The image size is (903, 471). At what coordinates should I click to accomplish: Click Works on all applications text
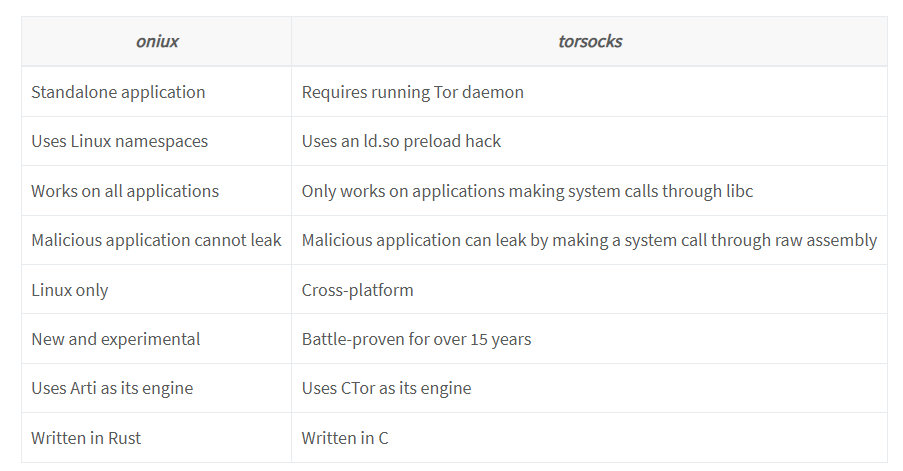[x=125, y=191]
